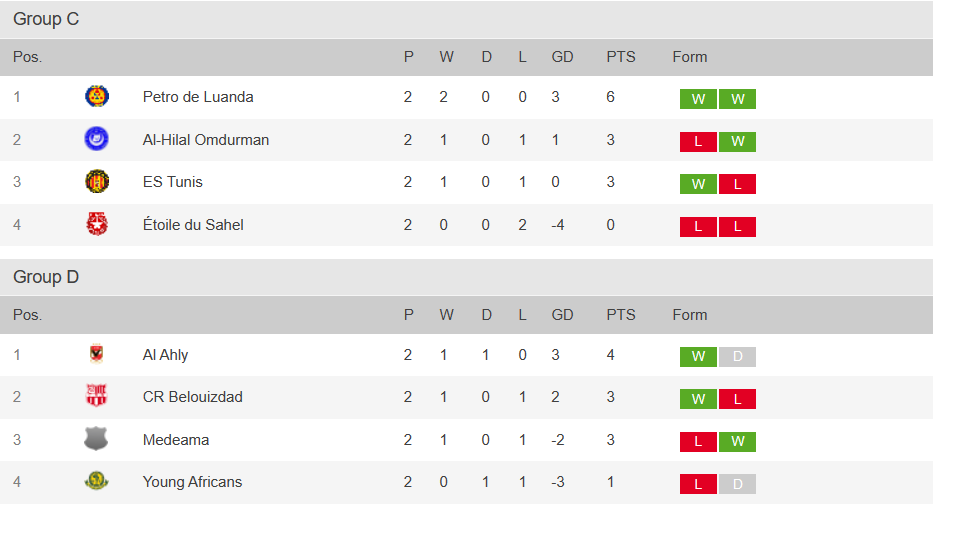Open the Petro de Luanda team link
This screenshot has width=960, height=535.
click(198, 97)
